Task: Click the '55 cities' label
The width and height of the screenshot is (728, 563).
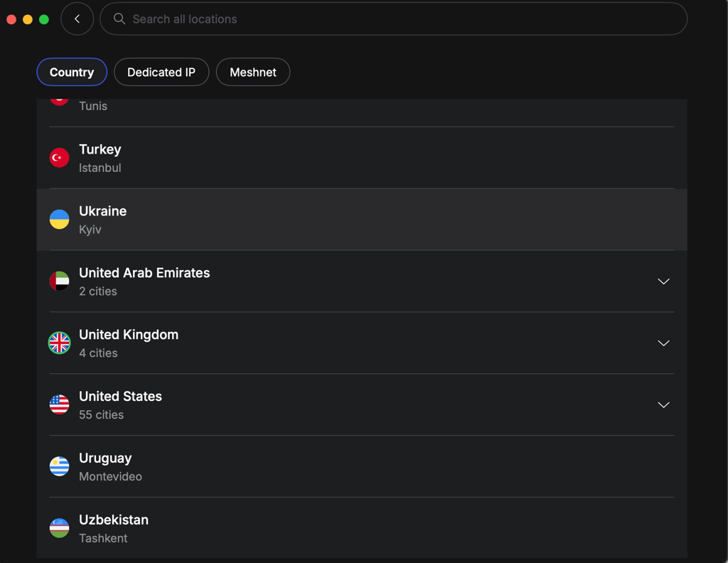Action: pos(101,414)
